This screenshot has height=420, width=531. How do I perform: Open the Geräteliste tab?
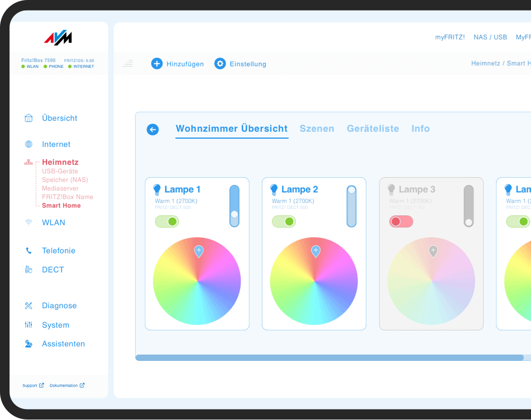click(x=373, y=128)
